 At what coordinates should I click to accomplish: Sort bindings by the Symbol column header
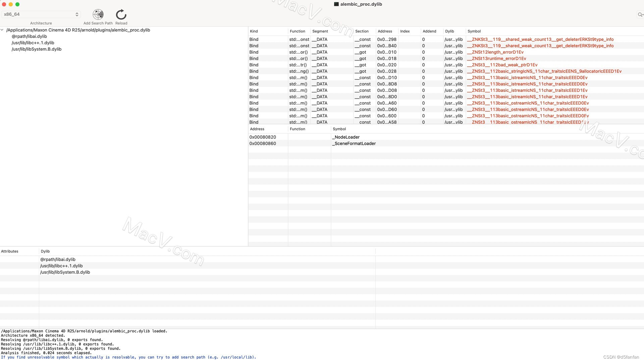474,31
